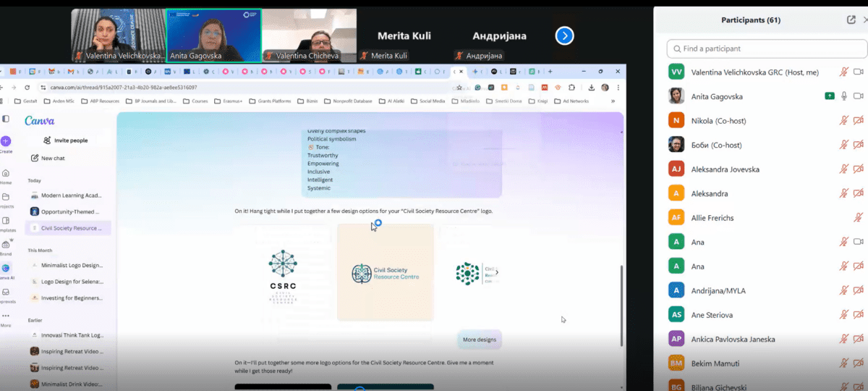This screenshot has width=868, height=391.
Task: Open Courses bookmark folder
Action: point(195,101)
